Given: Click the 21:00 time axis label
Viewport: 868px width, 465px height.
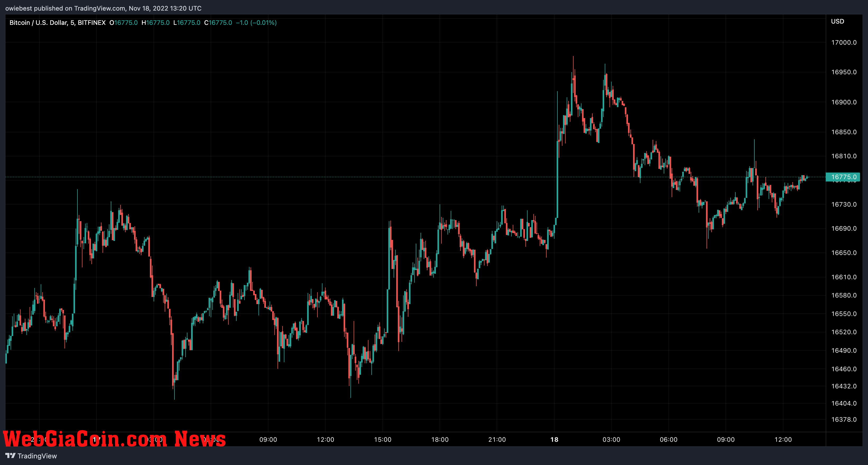Looking at the screenshot, I should coord(497,439).
